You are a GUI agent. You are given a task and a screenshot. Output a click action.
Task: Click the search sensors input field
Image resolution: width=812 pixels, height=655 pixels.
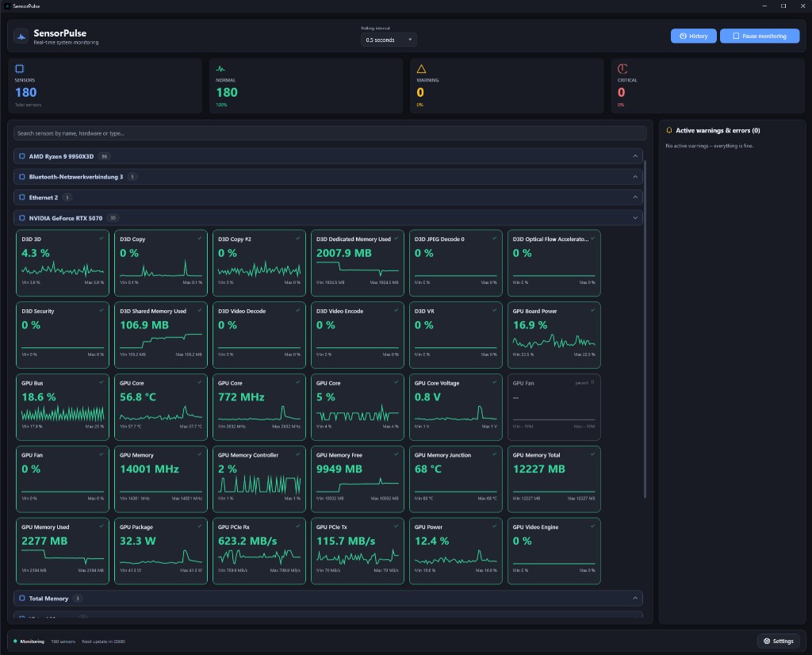pyautogui.click(x=330, y=133)
